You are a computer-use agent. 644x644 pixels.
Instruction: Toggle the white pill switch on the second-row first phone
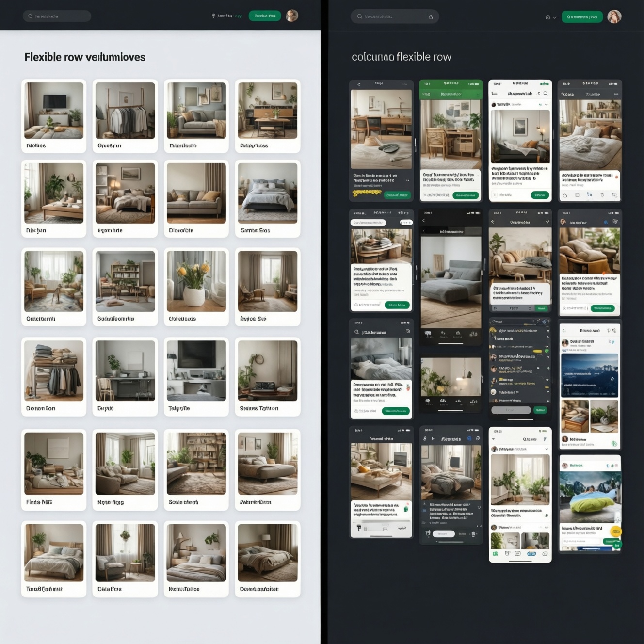pos(406,223)
